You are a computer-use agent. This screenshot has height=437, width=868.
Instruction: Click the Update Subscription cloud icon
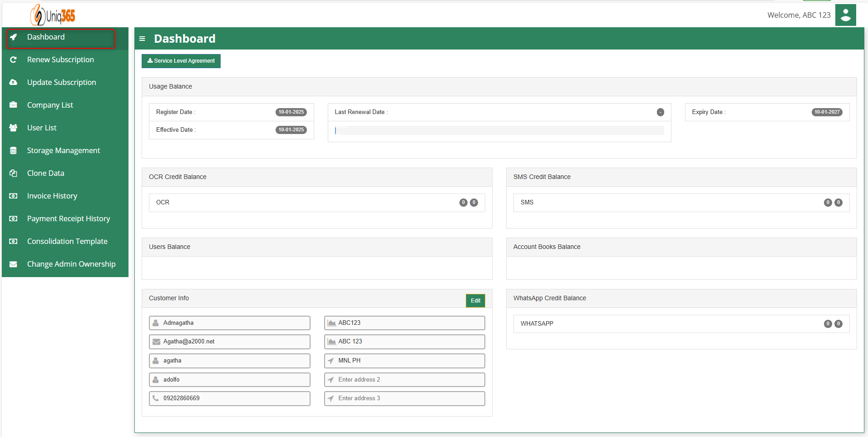point(14,82)
